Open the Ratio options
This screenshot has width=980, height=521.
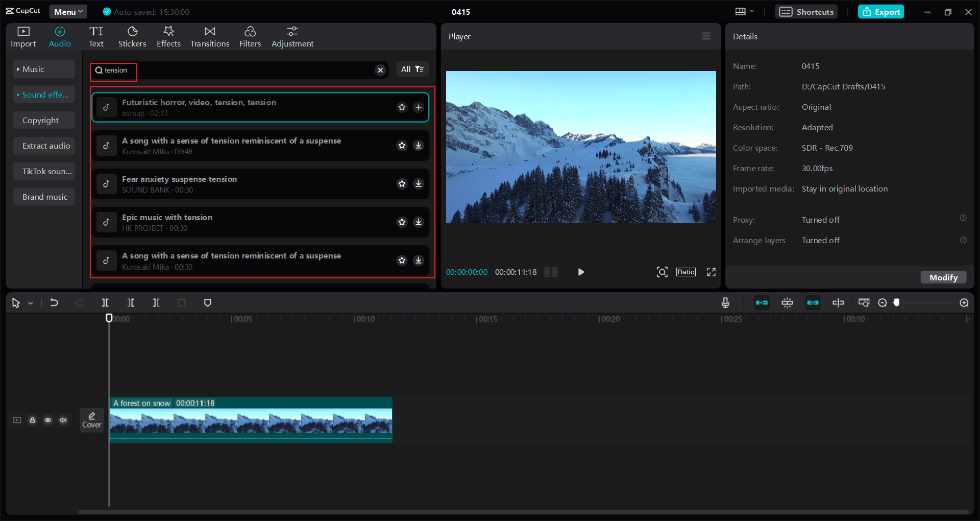tap(686, 272)
